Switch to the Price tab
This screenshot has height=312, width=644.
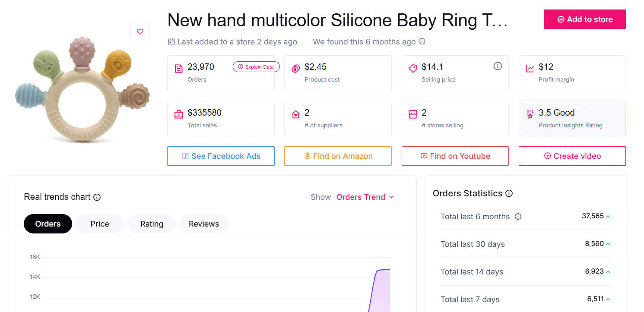(x=100, y=224)
